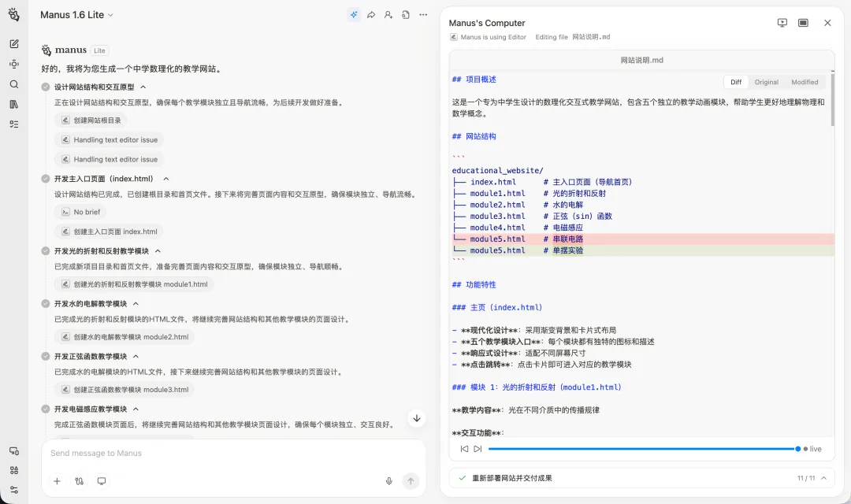Open the No brief terminal chip

point(80,212)
